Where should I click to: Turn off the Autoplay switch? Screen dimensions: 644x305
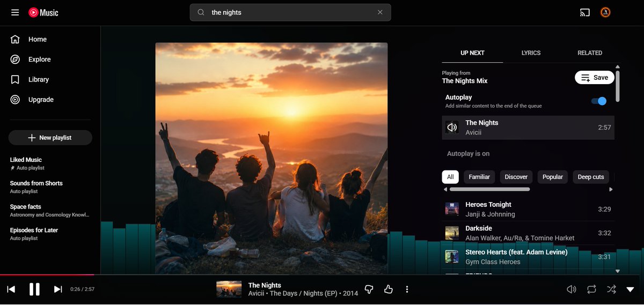599,101
